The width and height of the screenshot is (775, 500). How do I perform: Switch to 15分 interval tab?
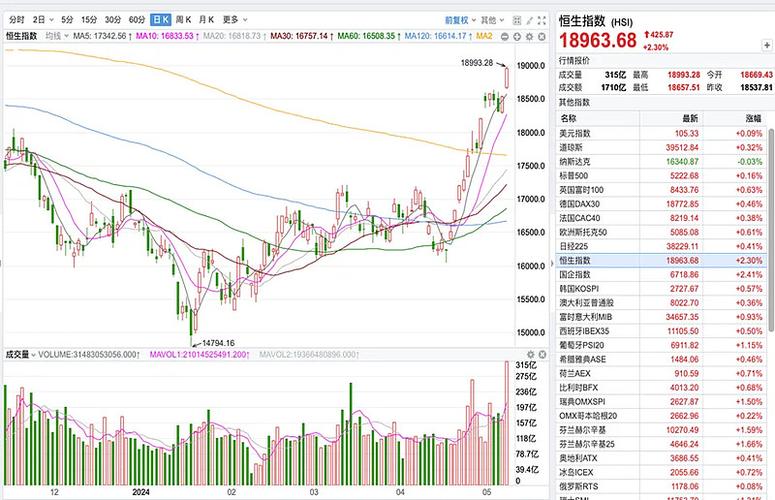pos(89,20)
